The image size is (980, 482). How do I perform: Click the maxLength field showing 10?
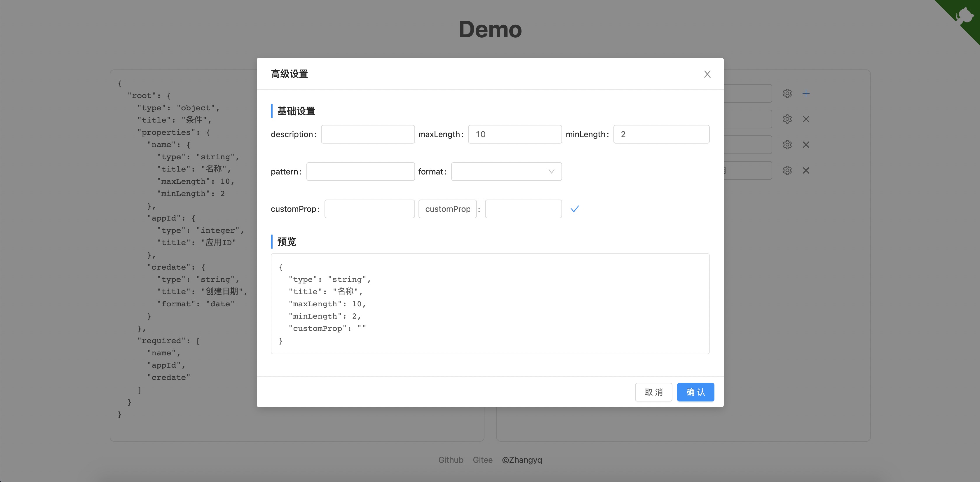[x=514, y=134]
